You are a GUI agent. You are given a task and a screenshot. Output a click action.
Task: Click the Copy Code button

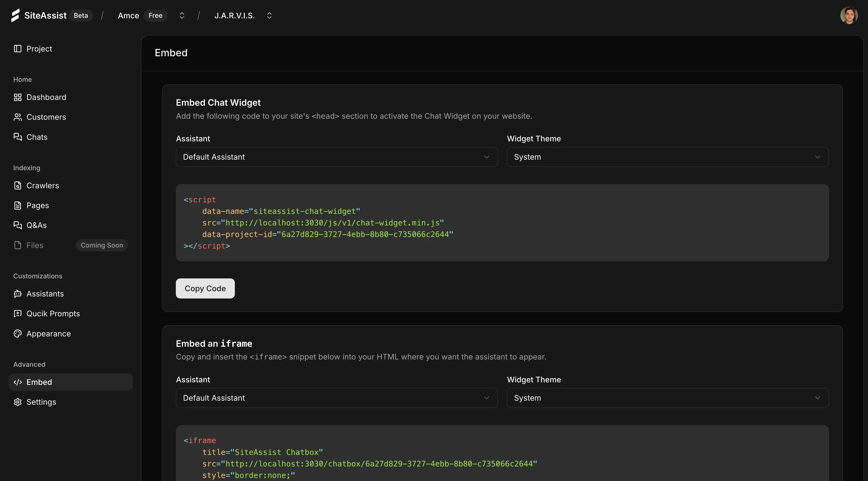click(x=205, y=288)
